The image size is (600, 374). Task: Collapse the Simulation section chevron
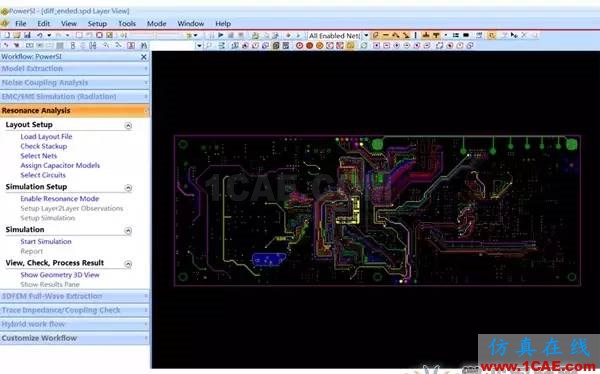(129, 230)
